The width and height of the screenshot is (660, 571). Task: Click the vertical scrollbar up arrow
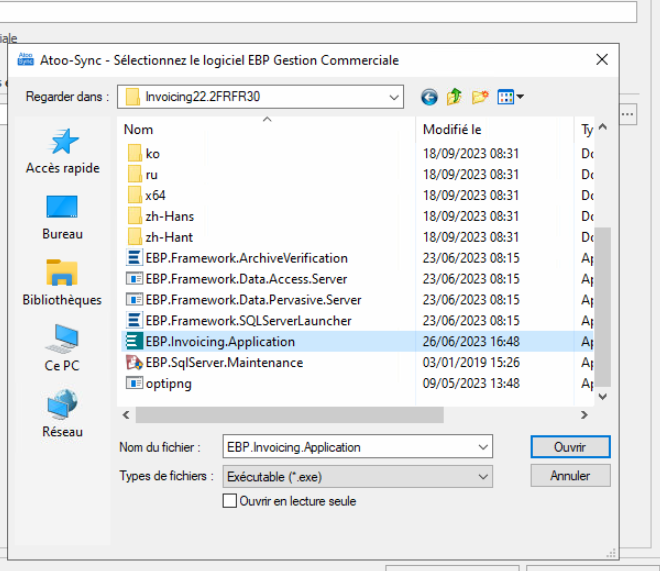pyautogui.click(x=603, y=127)
